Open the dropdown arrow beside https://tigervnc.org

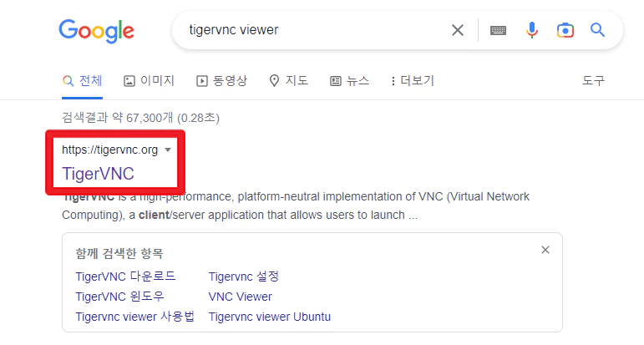pos(168,150)
